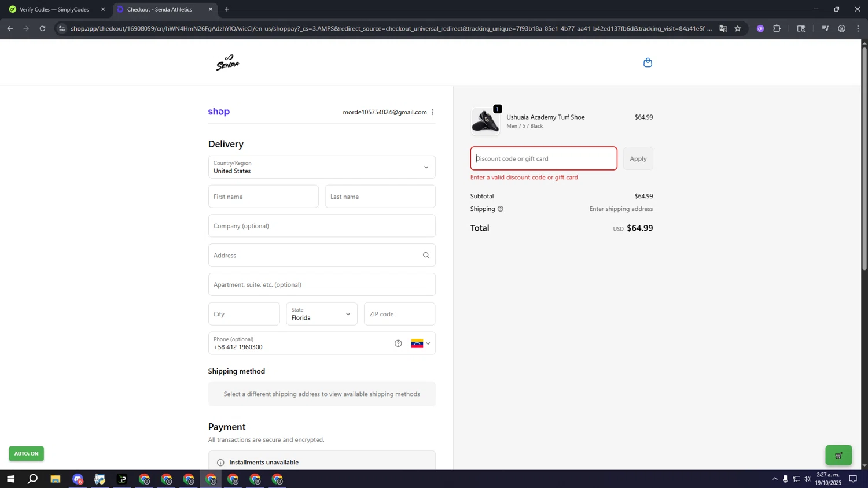Screen dimensions: 868x488
Task: Open the media controls music icon
Action: click(825, 28)
